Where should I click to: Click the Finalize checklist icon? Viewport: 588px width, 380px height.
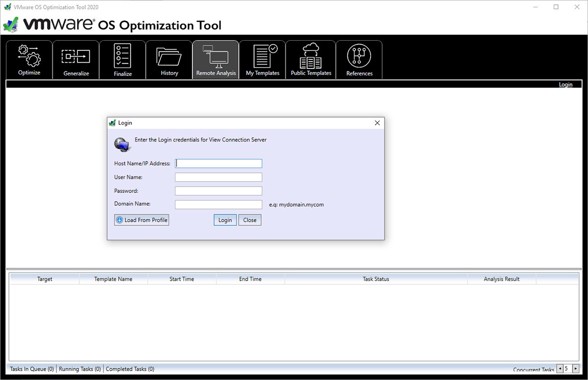[122, 56]
